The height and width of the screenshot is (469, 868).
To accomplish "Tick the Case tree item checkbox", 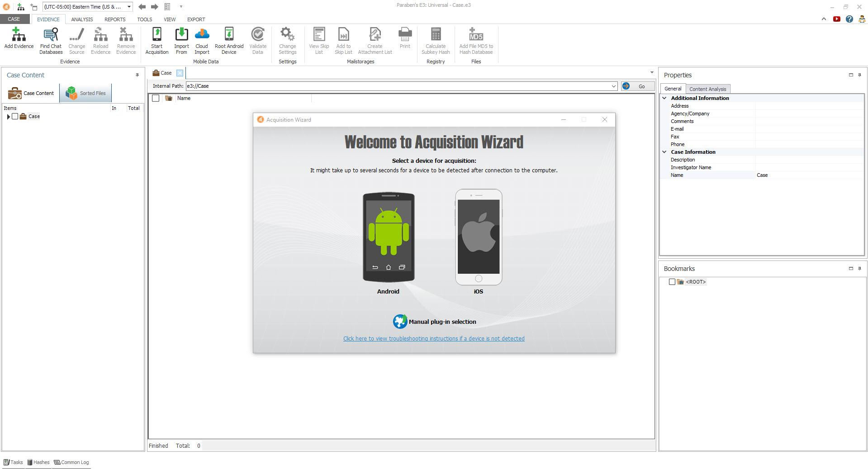I will 15,117.
